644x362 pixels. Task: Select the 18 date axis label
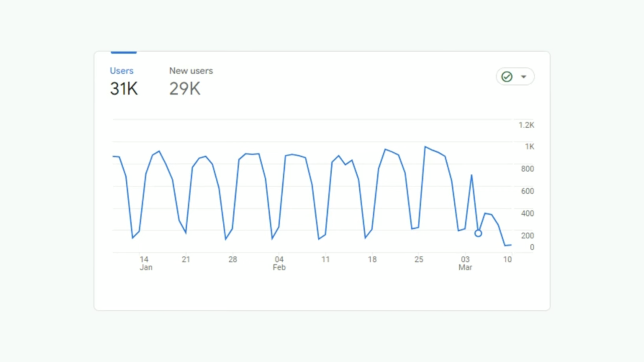(372, 259)
